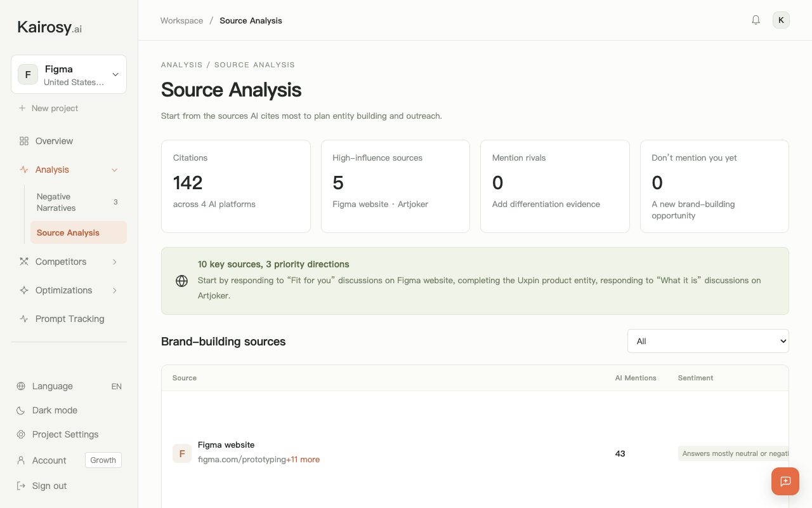Image resolution: width=812 pixels, height=508 pixels.
Task: Expand the Optimizations submenu chevron
Action: tap(115, 290)
